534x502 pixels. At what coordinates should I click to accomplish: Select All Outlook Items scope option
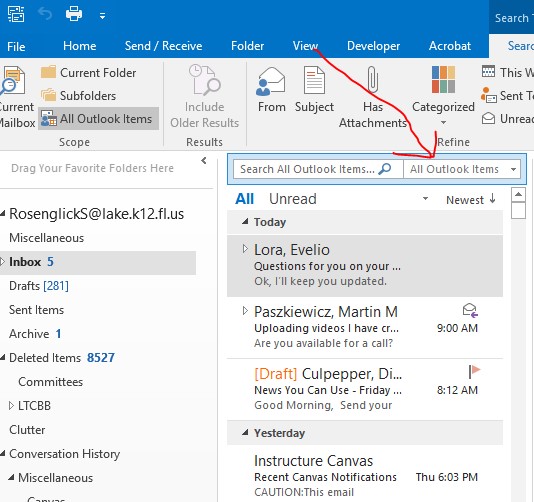click(98, 119)
